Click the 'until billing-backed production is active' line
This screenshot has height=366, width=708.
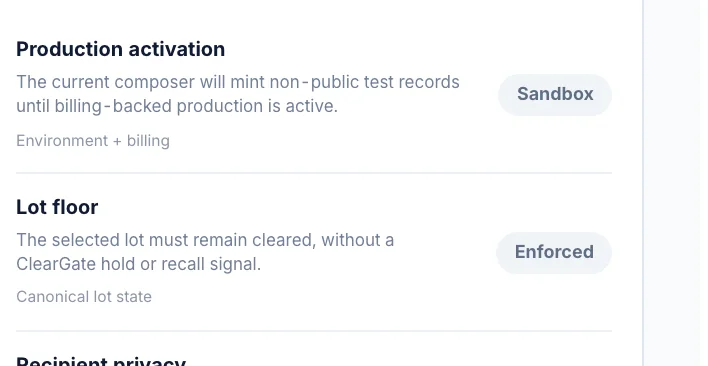coord(177,107)
